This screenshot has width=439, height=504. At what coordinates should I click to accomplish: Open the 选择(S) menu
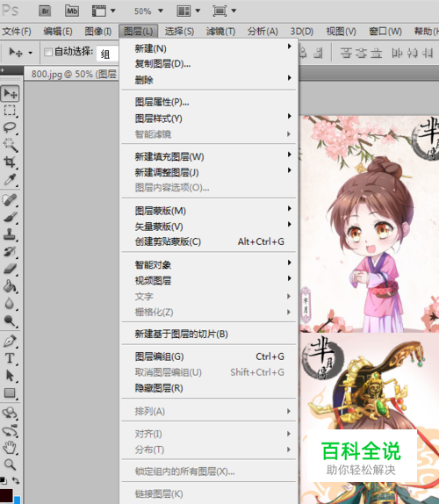click(179, 32)
